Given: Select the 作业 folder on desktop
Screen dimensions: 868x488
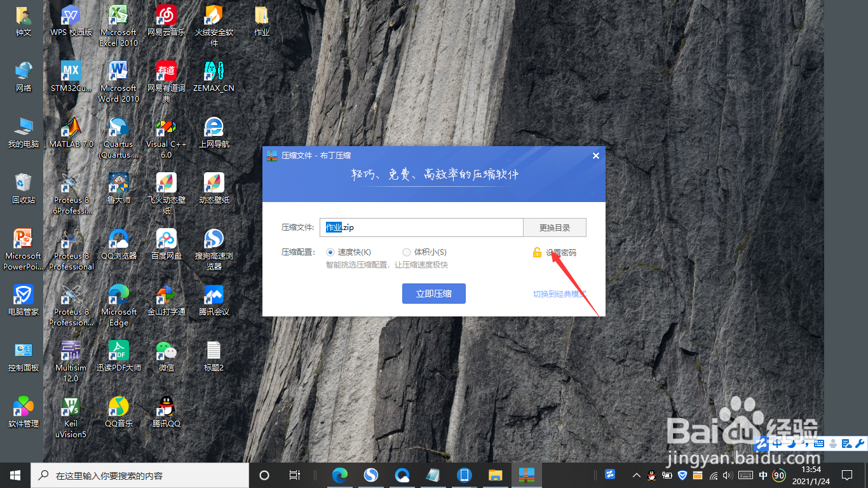Looking at the screenshot, I should point(262,20).
